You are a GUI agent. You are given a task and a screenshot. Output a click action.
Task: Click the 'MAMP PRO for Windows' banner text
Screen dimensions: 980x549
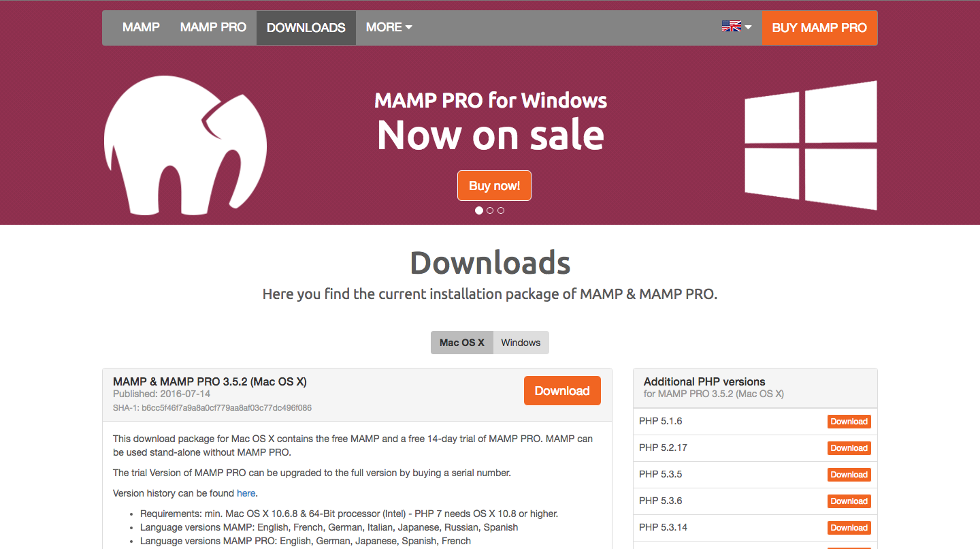[x=491, y=101]
